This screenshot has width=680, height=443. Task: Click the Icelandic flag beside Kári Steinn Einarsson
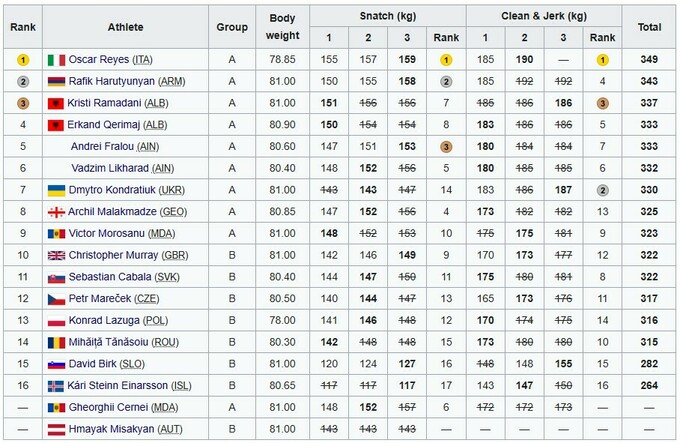click(x=56, y=385)
